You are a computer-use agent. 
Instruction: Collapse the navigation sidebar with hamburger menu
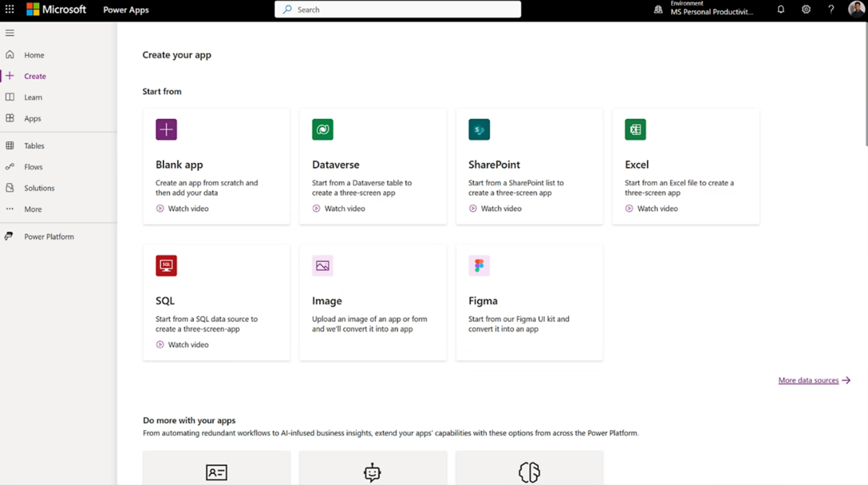pyautogui.click(x=9, y=32)
